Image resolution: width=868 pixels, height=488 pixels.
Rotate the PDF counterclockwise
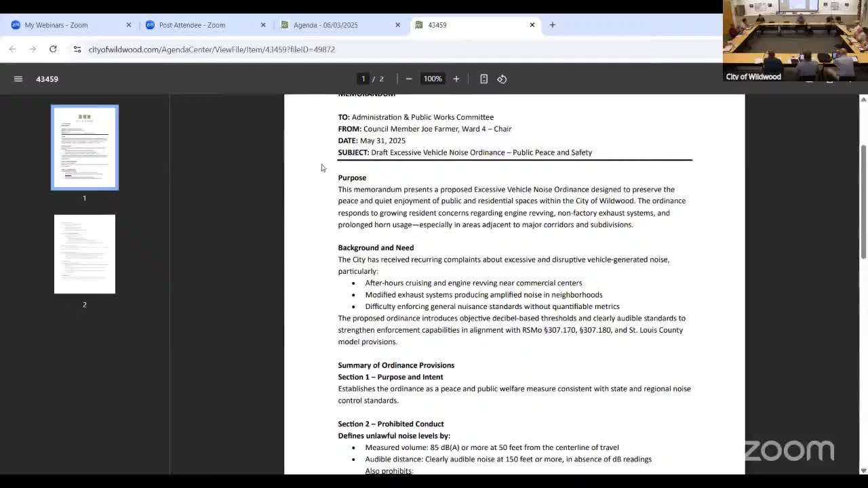point(502,79)
